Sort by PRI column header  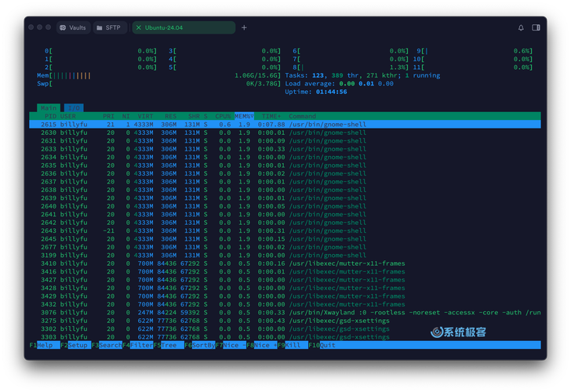point(108,116)
